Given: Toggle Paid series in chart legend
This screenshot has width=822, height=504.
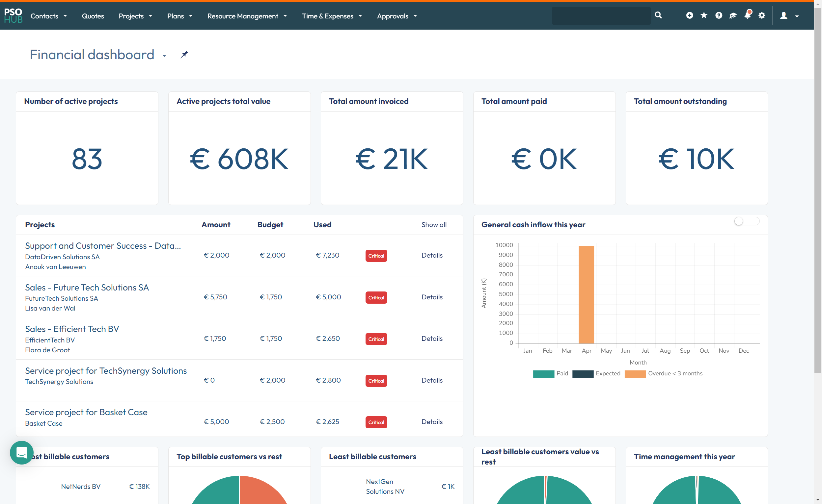Looking at the screenshot, I should [x=550, y=374].
